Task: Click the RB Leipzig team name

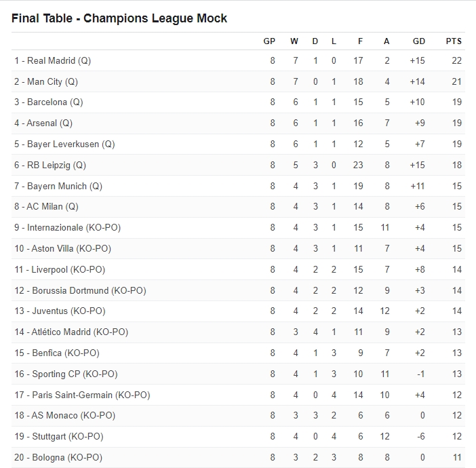Action: coord(50,165)
